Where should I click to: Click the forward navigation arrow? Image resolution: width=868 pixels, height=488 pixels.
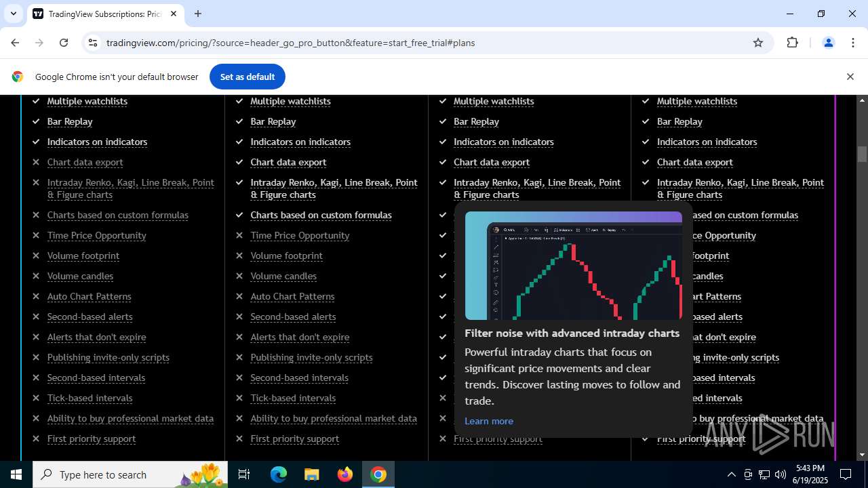pyautogui.click(x=39, y=43)
